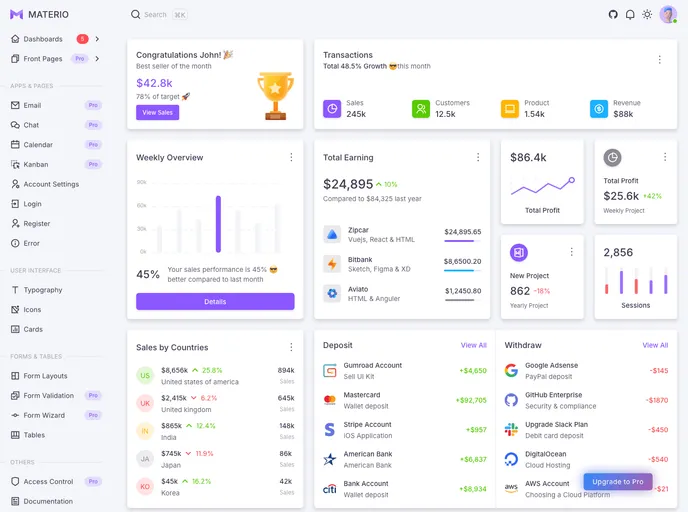The height and width of the screenshot is (512, 688).
Task: Open Typography page from sidebar
Action: coord(43,290)
